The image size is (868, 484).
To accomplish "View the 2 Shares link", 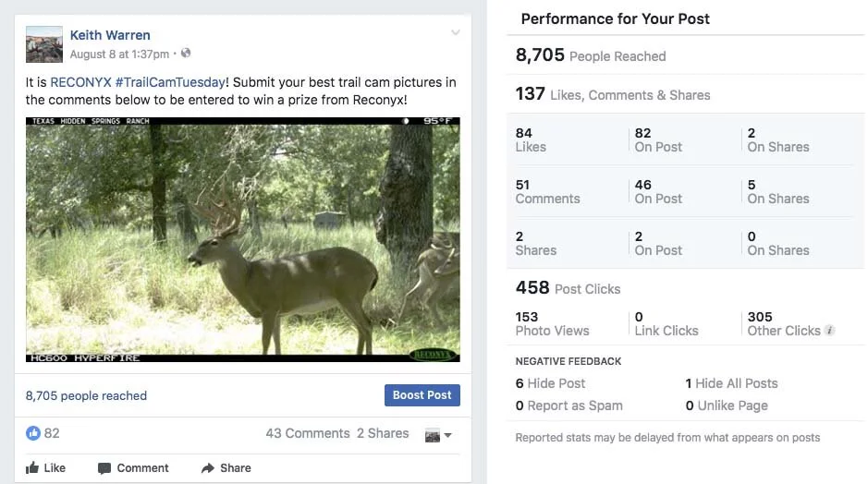I will (x=383, y=433).
